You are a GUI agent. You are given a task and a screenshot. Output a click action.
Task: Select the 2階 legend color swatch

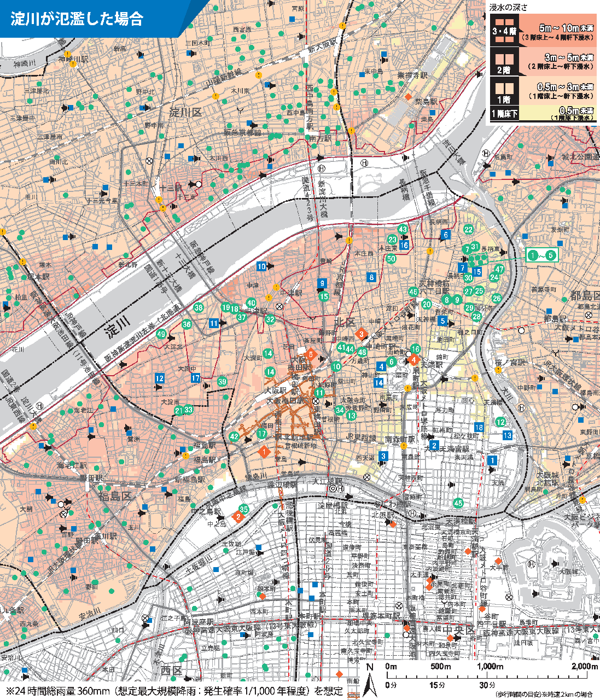(504, 61)
